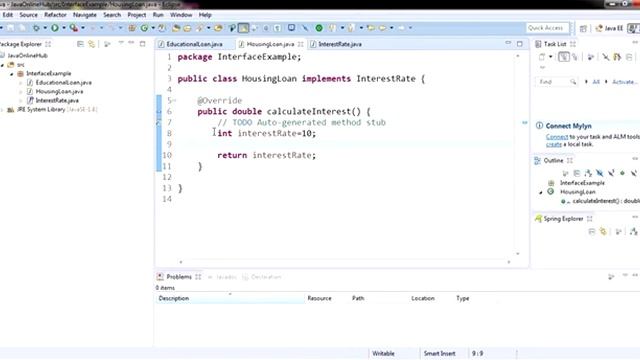Click the leftmost Spring Explorer toolbar icon
The width and height of the screenshot is (640, 360).
591,231
